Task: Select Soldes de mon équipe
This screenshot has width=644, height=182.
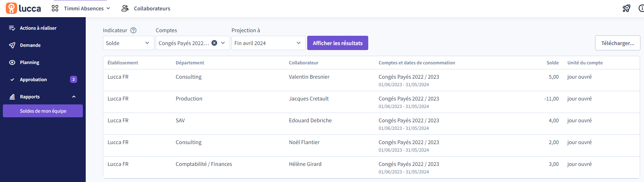Action: [x=43, y=111]
